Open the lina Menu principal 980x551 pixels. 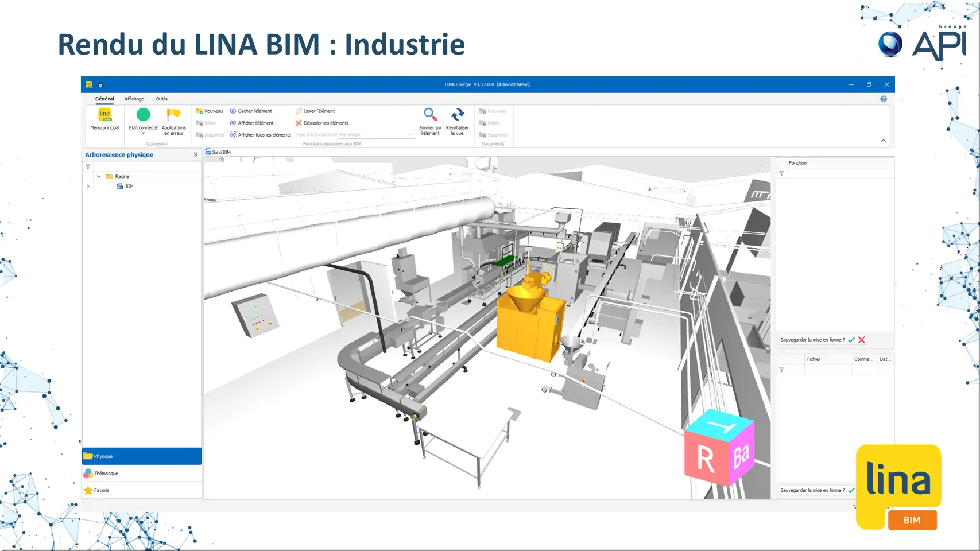104,119
